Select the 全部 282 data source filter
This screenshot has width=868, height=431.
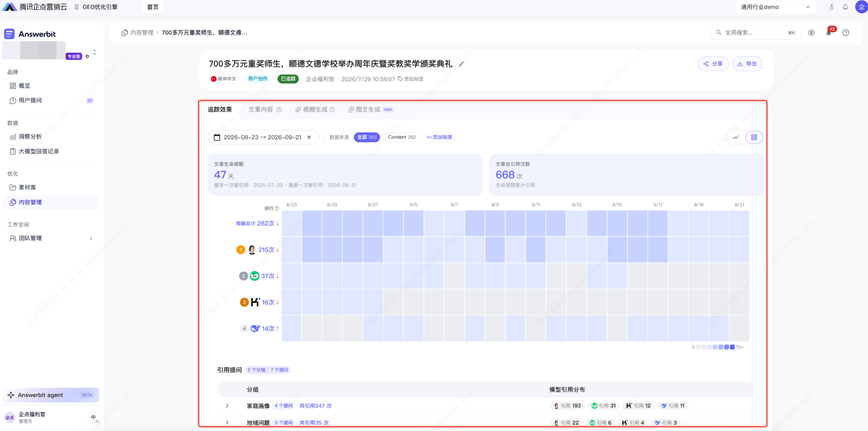coord(367,137)
